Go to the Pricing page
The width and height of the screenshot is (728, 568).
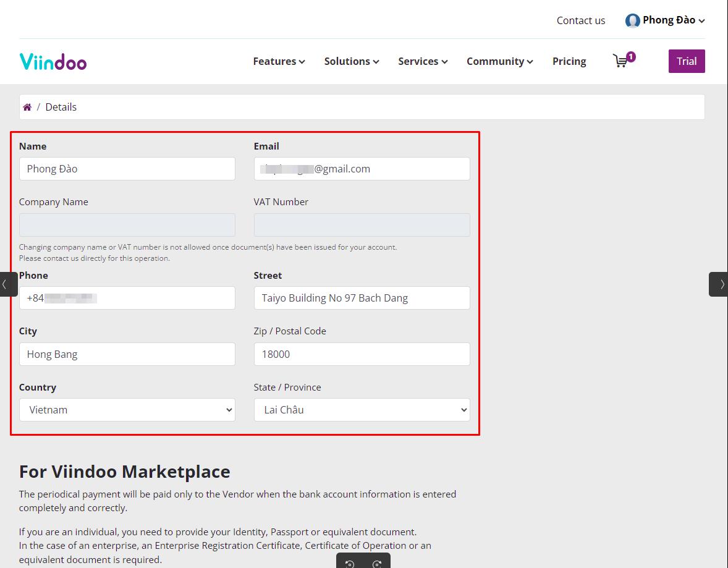click(x=569, y=61)
